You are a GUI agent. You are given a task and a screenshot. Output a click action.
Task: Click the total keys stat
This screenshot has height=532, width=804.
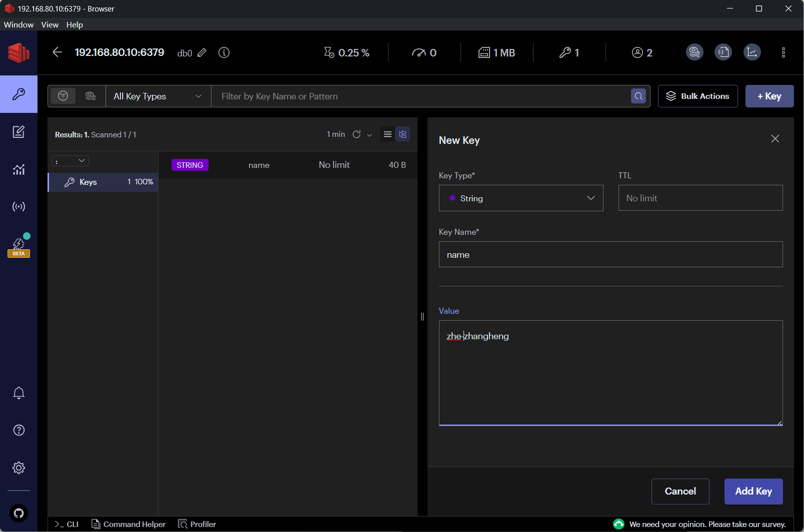[569, 52]
